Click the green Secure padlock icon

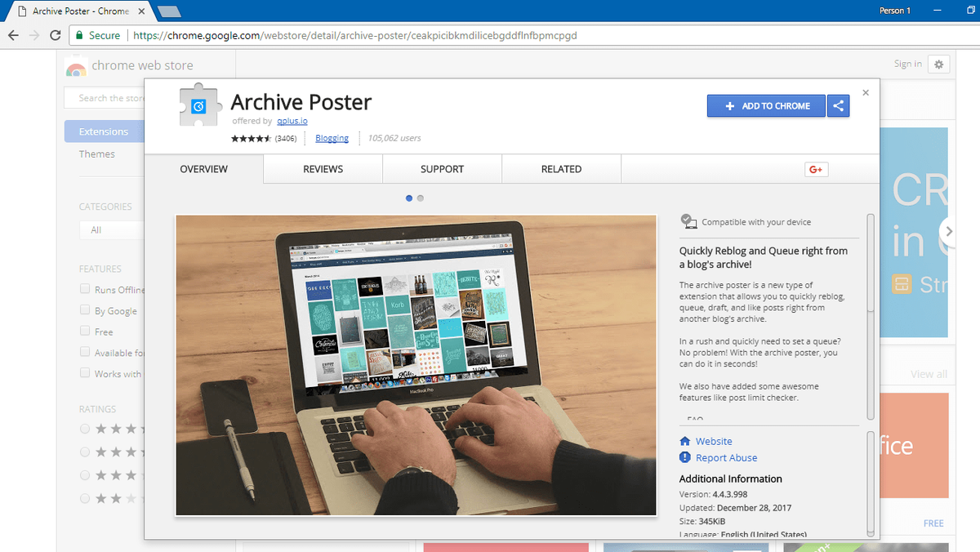coord(79,36)
